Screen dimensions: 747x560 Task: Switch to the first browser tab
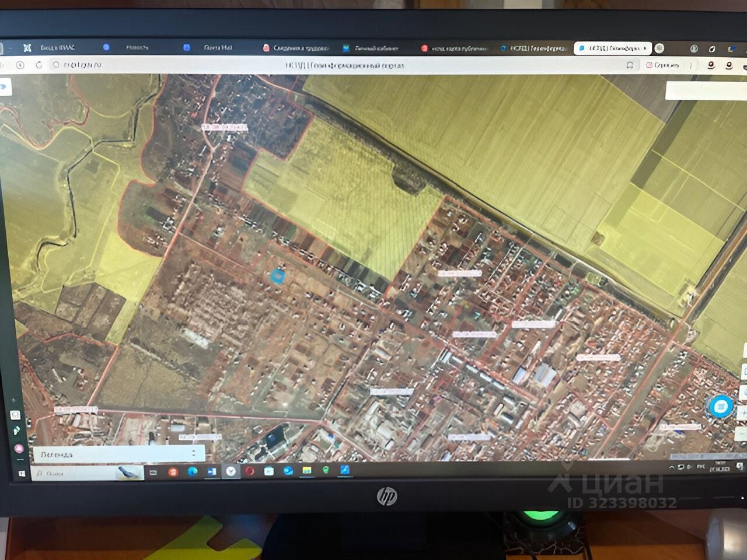click(50, 47)
